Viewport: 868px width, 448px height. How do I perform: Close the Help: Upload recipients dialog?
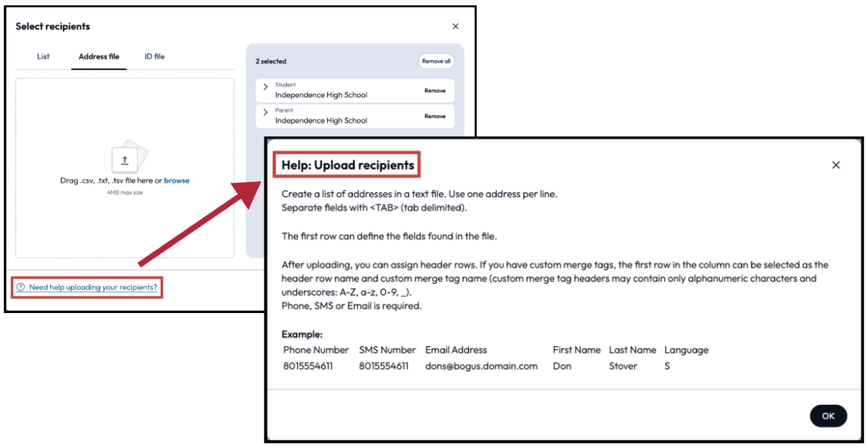(x=836, y=164)
